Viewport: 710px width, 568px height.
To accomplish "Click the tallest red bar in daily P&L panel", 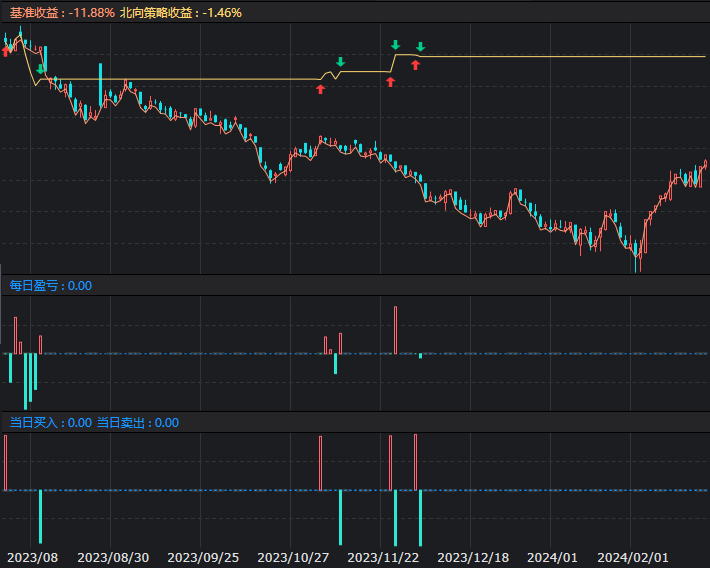I will pos(395,330).
